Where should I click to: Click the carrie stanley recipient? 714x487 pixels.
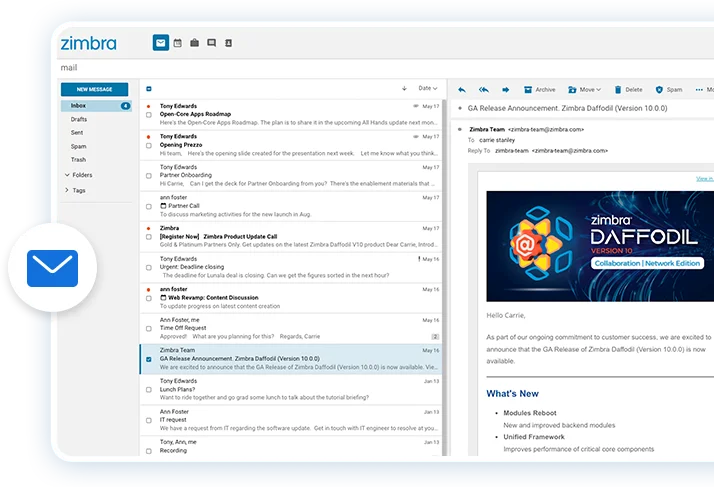click(x=497, y=140)
